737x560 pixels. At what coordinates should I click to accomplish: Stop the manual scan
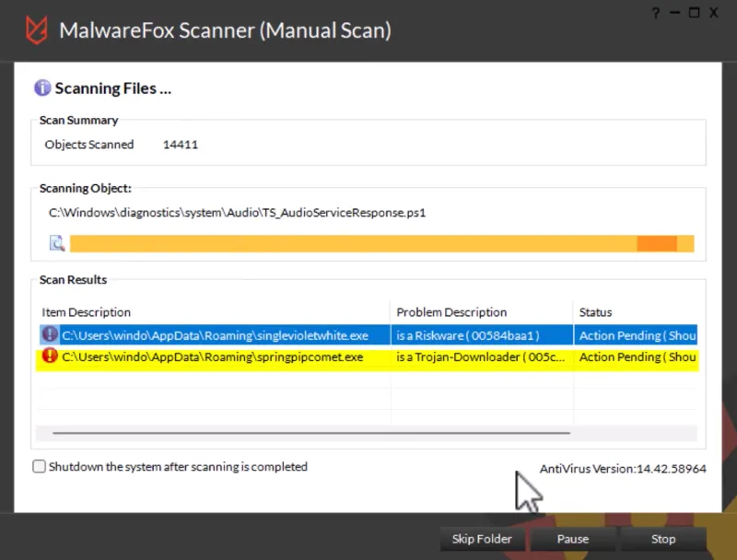[663, 539]
